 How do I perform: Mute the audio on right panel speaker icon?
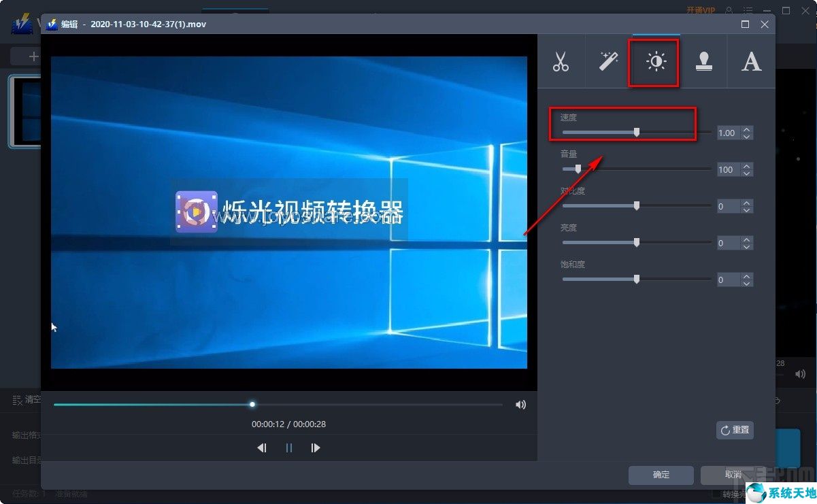point(800,373)
